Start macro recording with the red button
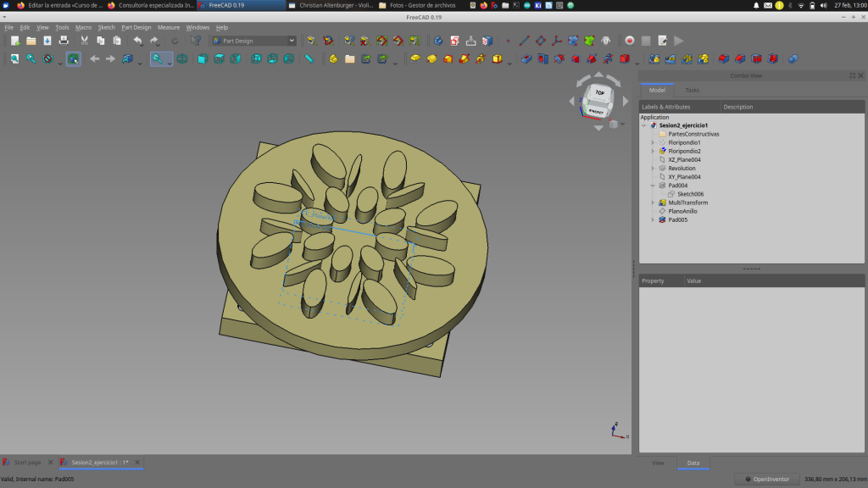This screenshot has height=488, width=868. pos(629,41)
